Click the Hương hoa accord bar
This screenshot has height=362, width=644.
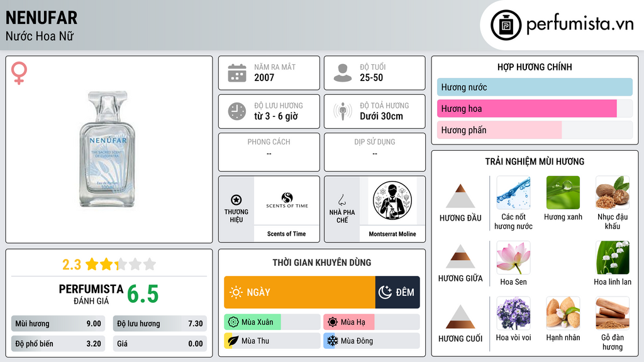pos(535,108)
